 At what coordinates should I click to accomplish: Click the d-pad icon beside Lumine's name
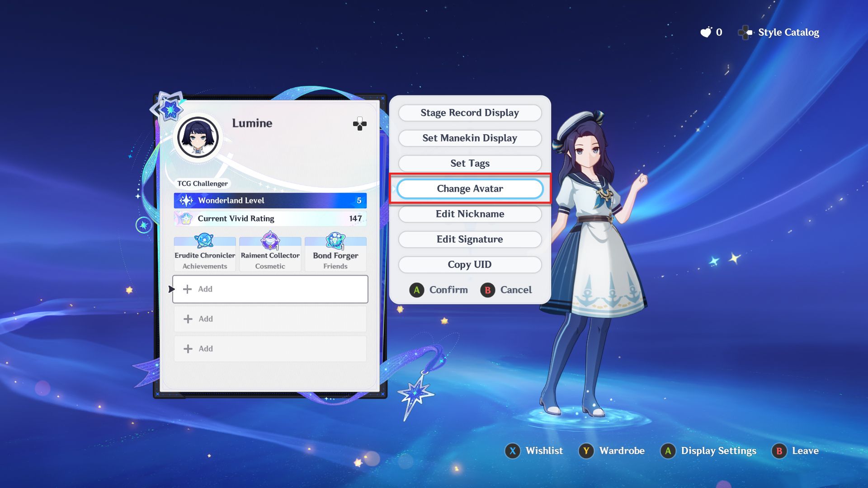tap(359, 124)
